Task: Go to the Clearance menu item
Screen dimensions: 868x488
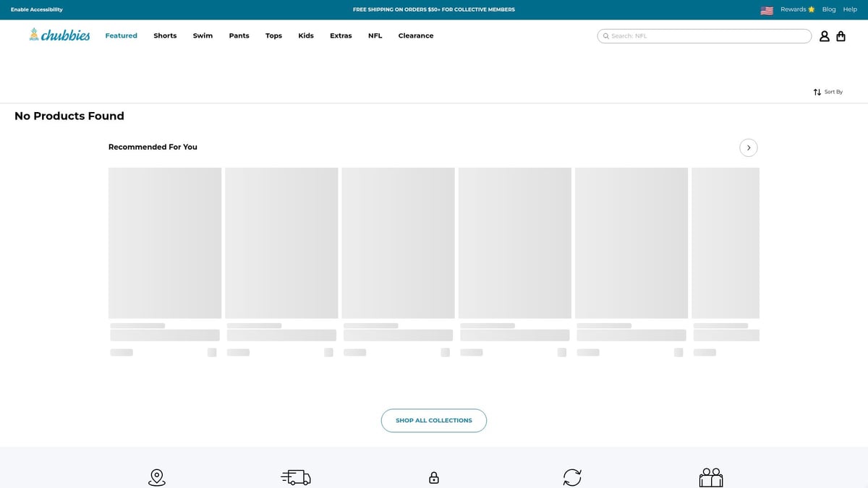Action: coord(416,35)
